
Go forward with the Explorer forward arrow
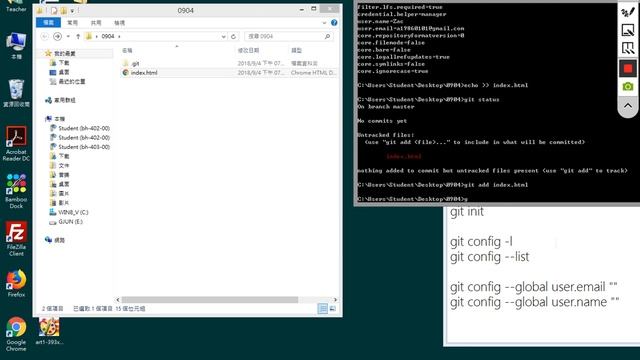pos(58,36)
